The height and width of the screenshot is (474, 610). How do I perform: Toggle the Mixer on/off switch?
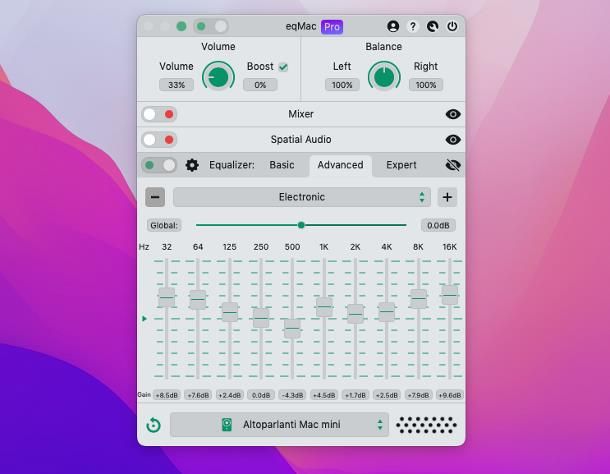click(159, 114)
